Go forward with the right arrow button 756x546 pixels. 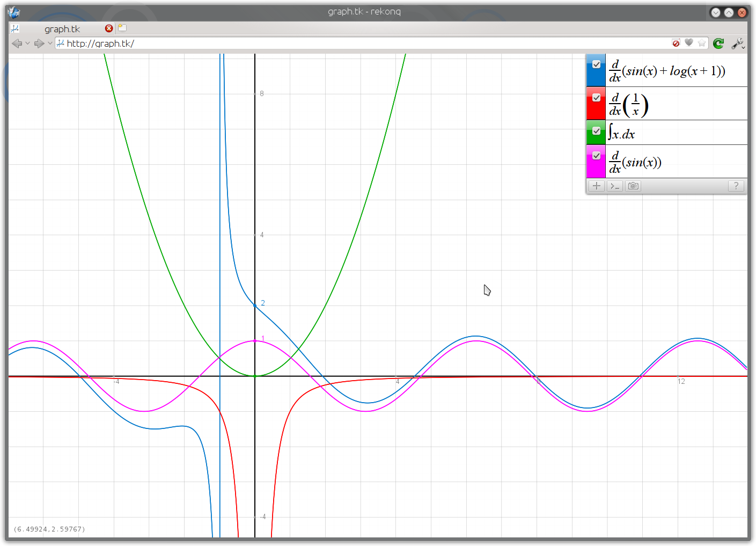(x=39, y=43)
